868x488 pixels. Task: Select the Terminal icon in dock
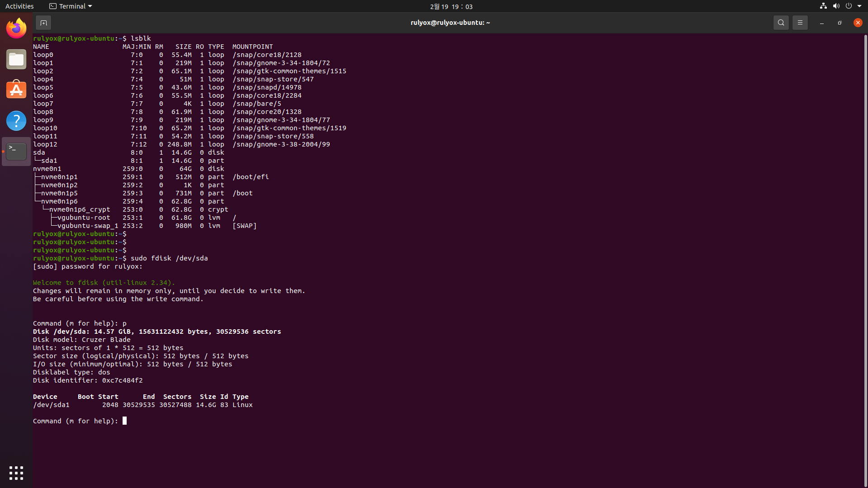tap(16, 152)
